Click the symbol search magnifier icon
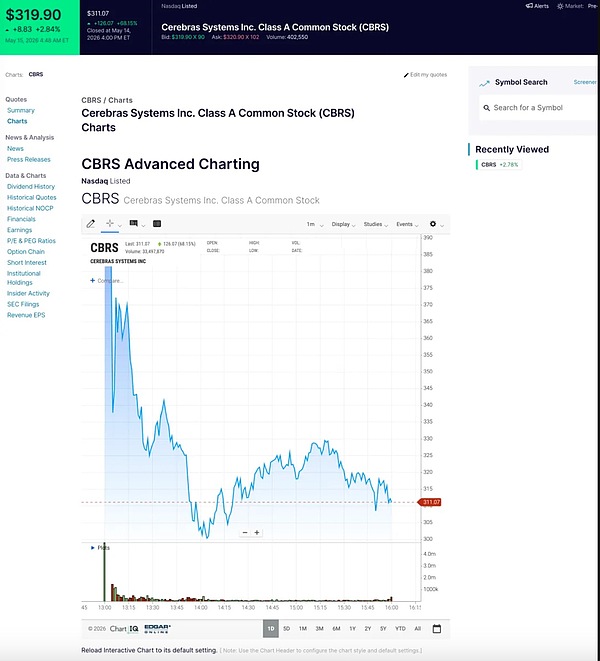This screenshot has height=661, width=600. click(x=487, y=108)
